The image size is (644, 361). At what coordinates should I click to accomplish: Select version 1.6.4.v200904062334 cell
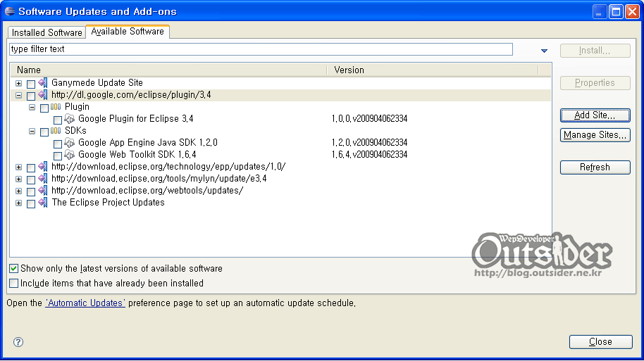click(369, 154)
